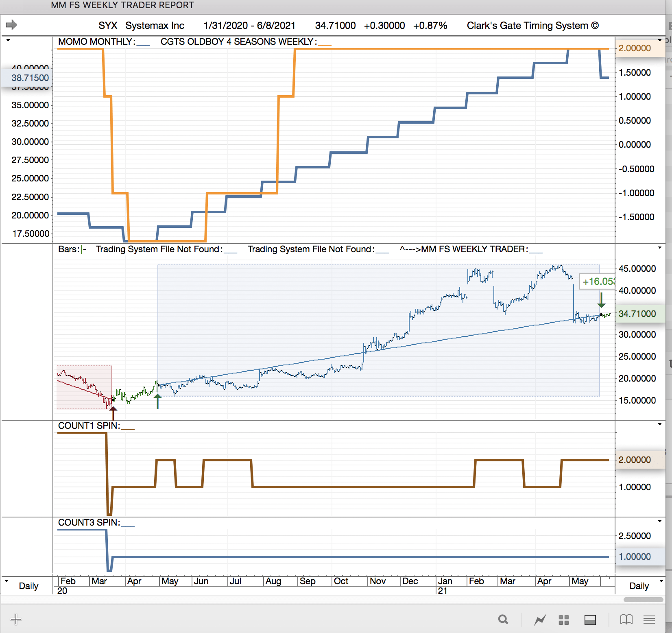672x633 pixels.
Task: Click the horizontal scrollbar thumb below the chart
Action: pos(643,600)
